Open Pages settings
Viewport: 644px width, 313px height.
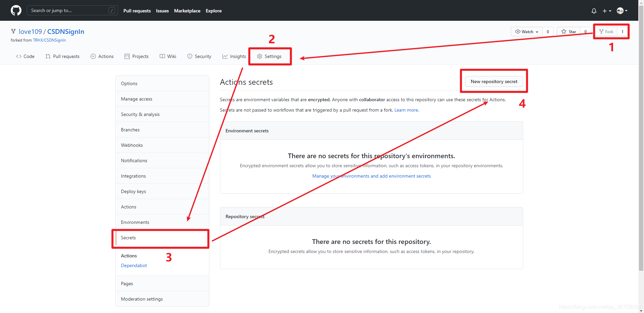tap(162, 284)
